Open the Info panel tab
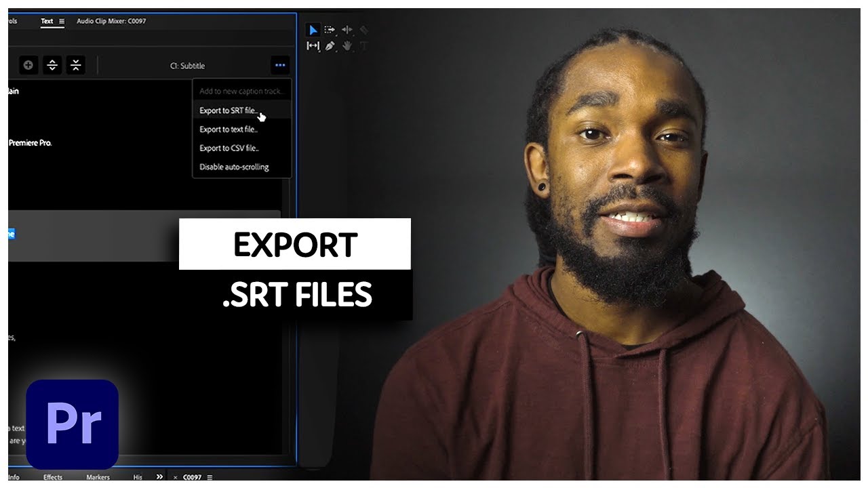This screenshot has width=868, height=488. pyautogui.click(x=14, y=477)
